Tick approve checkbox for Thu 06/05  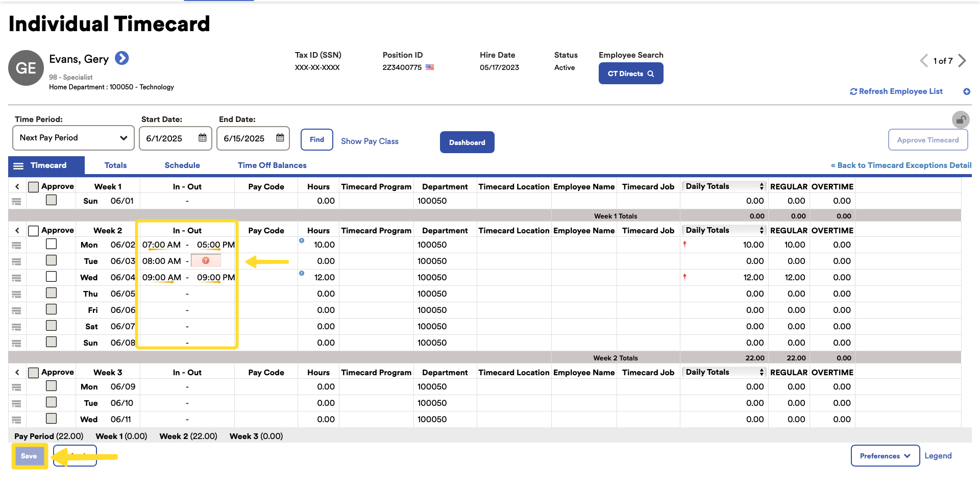tap(51, 293)
